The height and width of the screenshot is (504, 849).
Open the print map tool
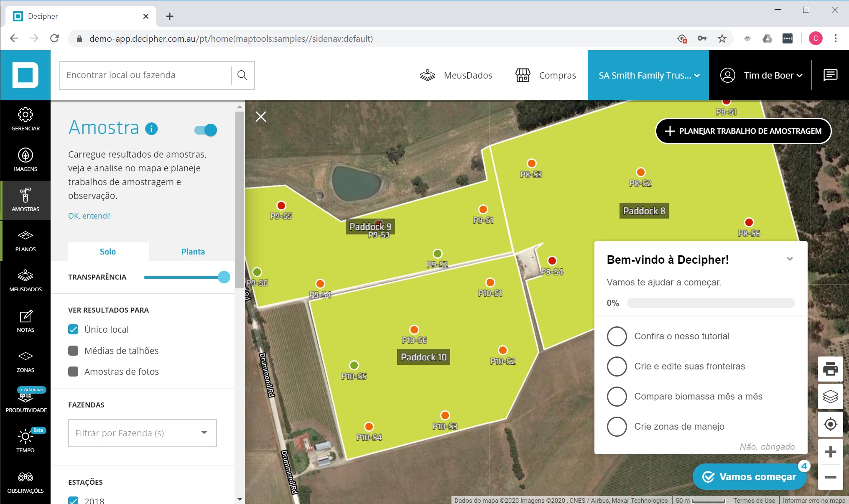tap(831, 369)
